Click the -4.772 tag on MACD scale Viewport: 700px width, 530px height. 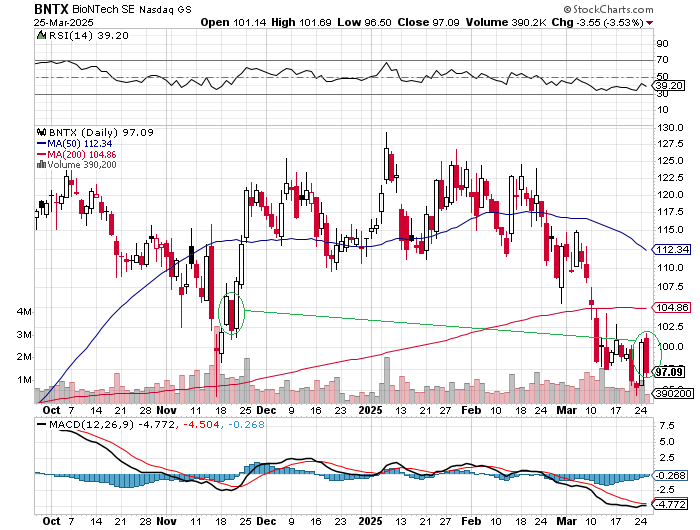(x=671, y=505)
